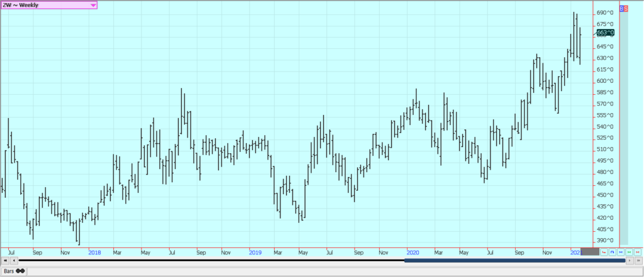Click the empty field right of Bars
Viewport: 644px width, 277px height.
pos(334,271)
